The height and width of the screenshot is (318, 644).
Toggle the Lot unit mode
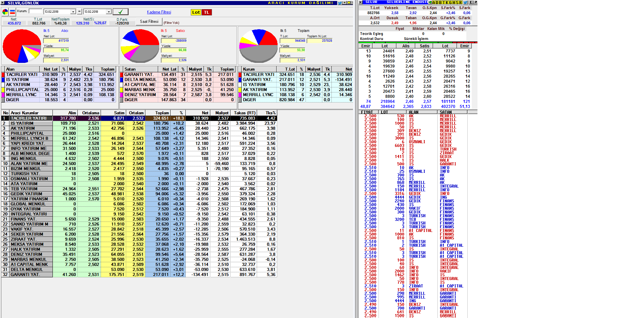click(196, 12)
